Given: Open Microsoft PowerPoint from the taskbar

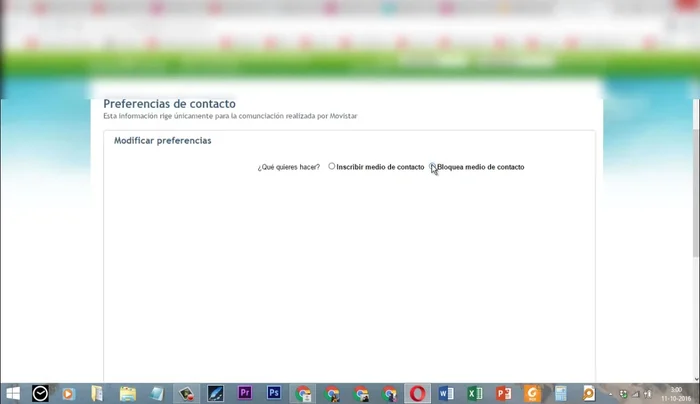Looking at the screenshot, I should 504,393.
